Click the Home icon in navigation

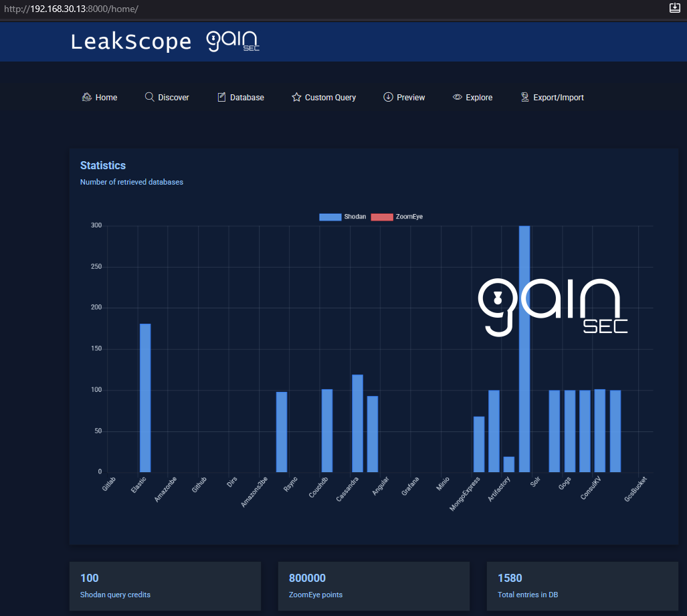pyautogui.click(x=86, y=97)
